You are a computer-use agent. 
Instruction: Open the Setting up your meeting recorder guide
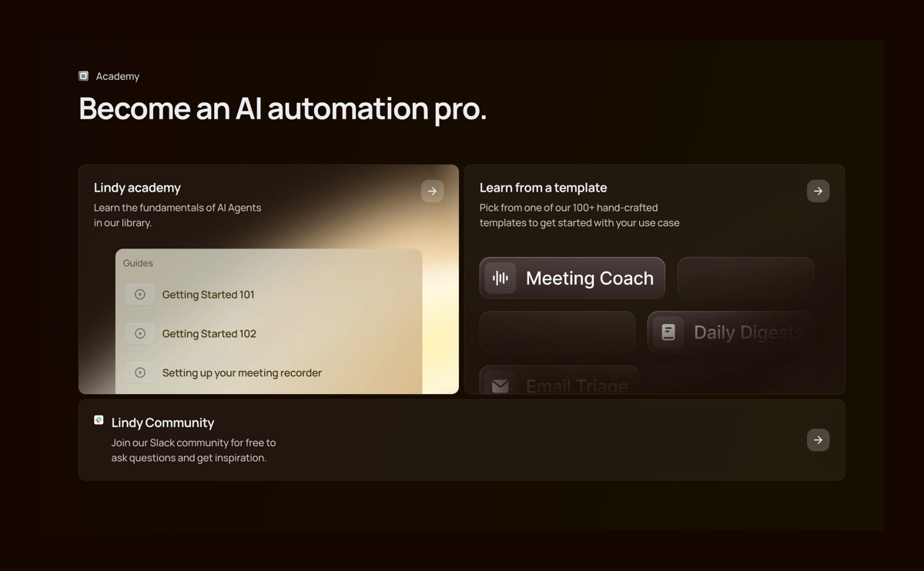point(242,372)
